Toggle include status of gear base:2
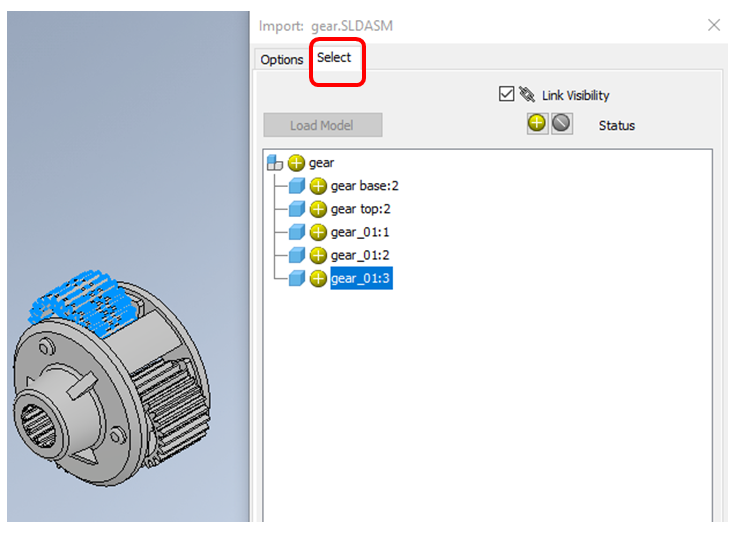729x537 pixels. (x=318, y=186)
